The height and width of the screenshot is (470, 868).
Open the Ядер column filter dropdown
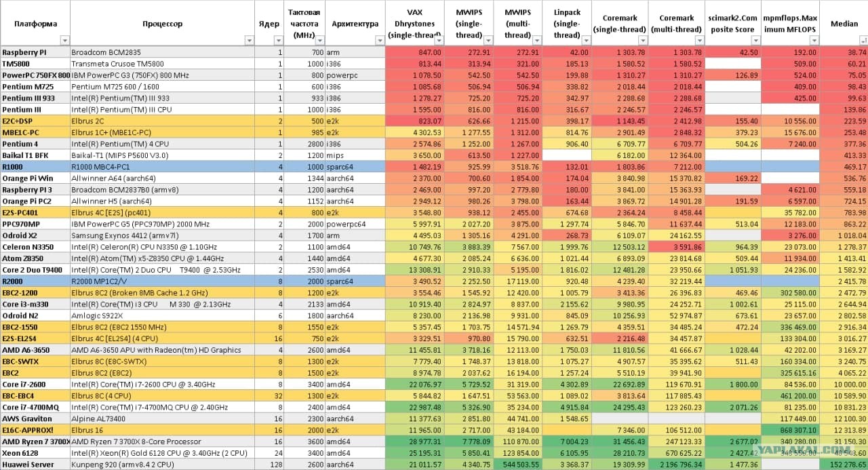(x=278, y=41)
